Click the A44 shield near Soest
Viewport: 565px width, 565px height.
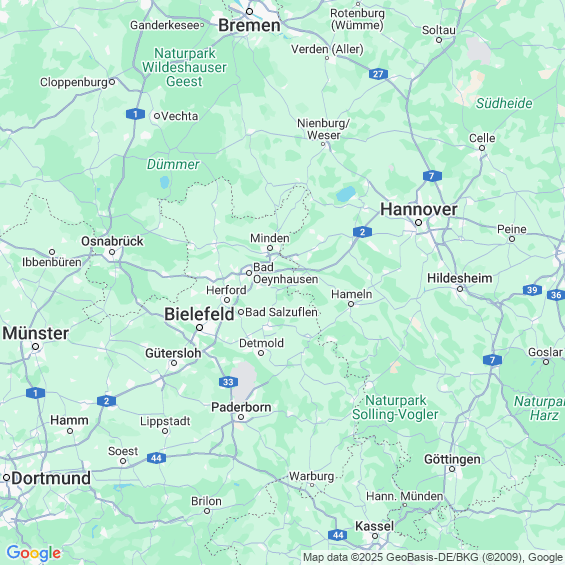pyautogui.click(x=156, y=458)
